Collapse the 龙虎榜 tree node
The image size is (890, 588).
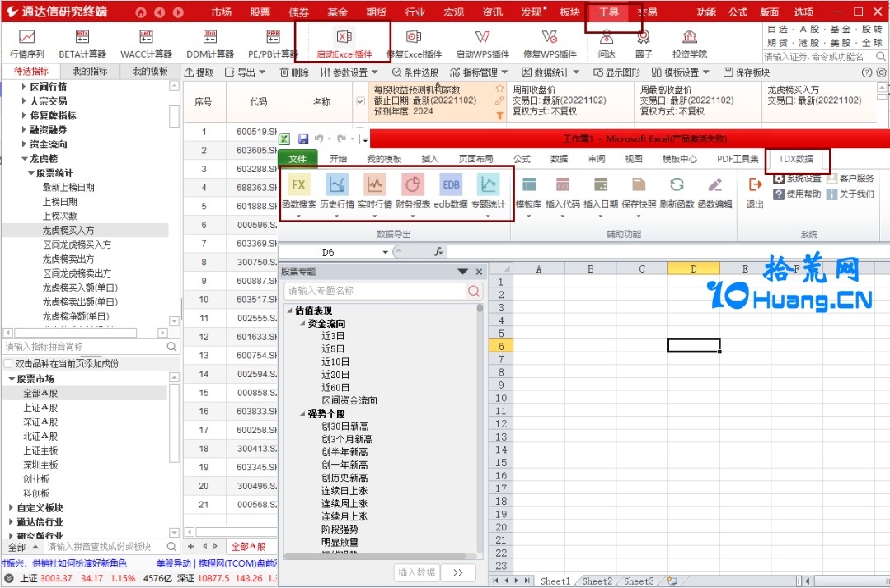click(25, 159)
